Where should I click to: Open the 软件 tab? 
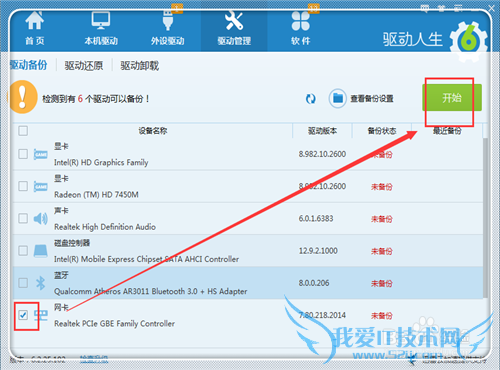[x=301, y=29]
